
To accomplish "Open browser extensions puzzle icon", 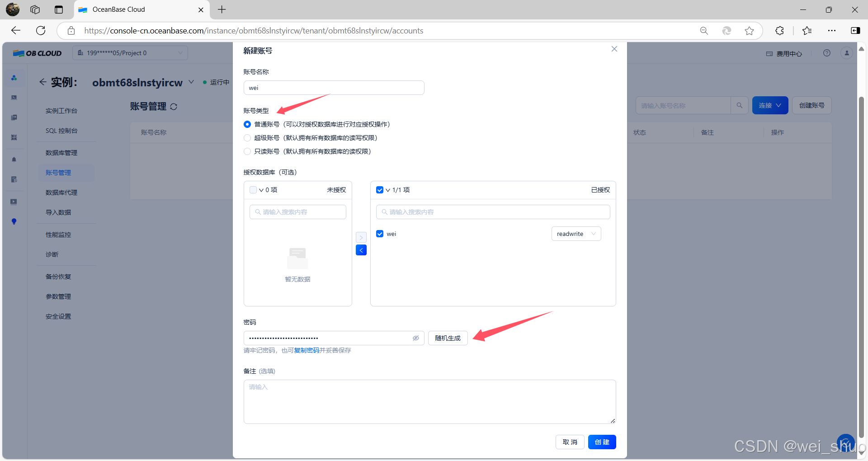I will point(779,30).
